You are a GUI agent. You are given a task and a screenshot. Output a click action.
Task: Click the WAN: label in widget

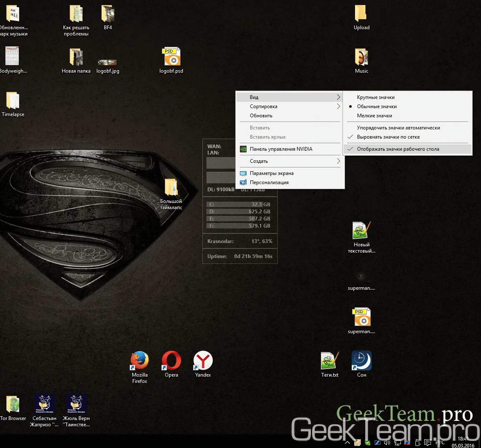[x=214, y=146]
